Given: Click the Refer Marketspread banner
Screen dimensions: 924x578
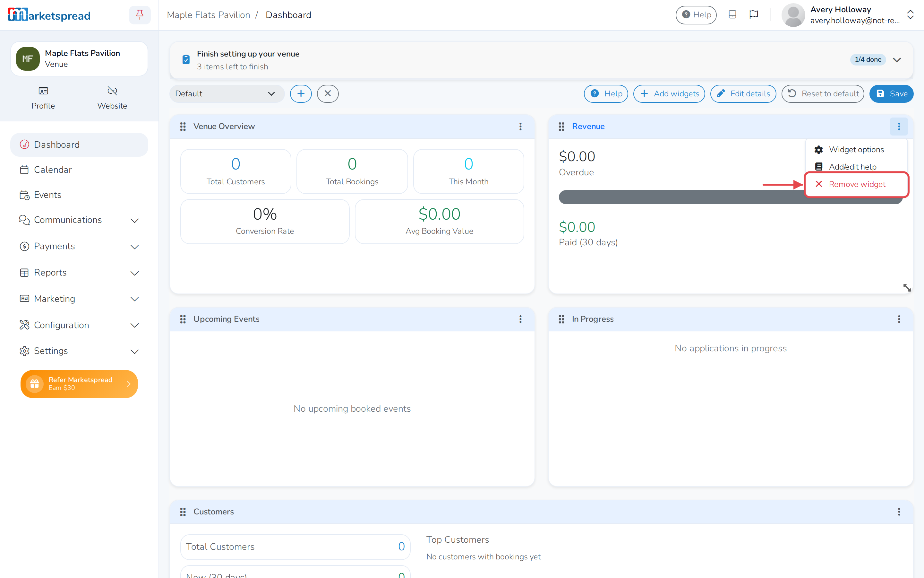Looking at the screenshot, I should [79, 384].
